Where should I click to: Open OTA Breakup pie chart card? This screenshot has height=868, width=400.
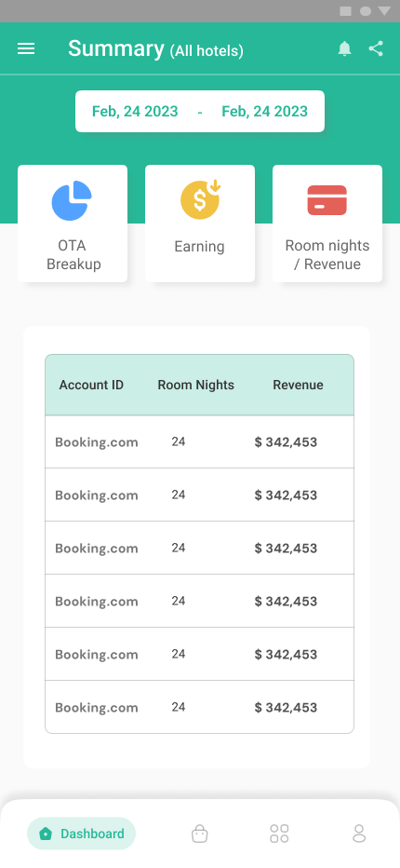pos(73,224)
